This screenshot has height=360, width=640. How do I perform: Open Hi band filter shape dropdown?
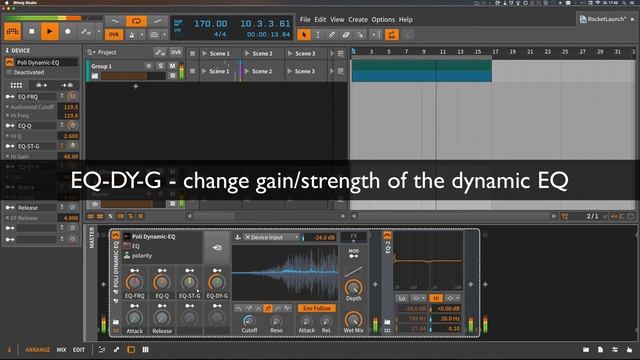453,298
